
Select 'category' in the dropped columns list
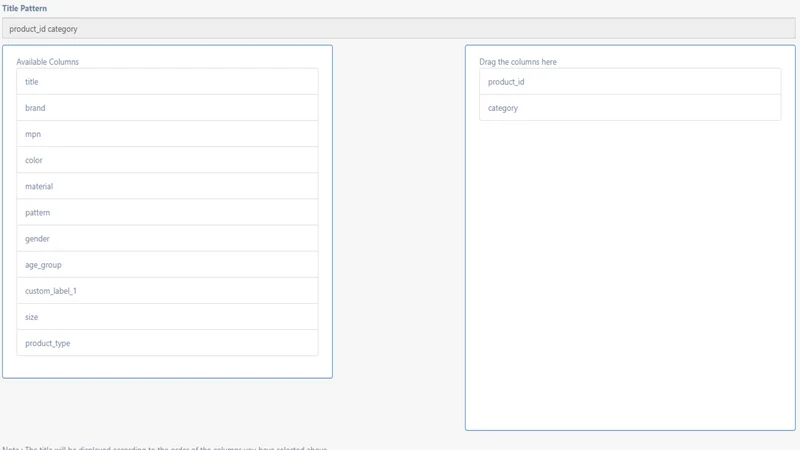[630, 108]
